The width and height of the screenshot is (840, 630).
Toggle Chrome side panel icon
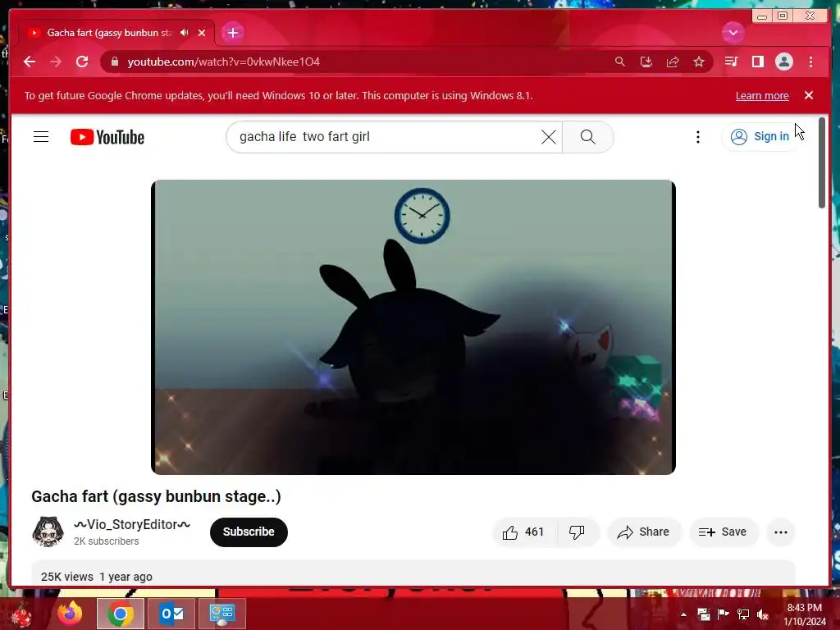coord(757,62)
